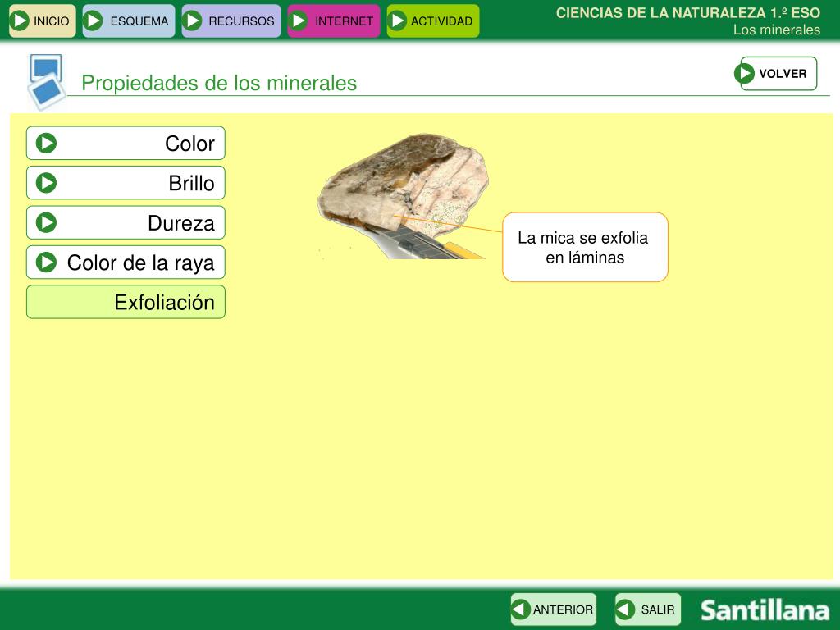Click the arrow icon in Color row
This screenshot has width=840, height=630.
click(46, 143)
